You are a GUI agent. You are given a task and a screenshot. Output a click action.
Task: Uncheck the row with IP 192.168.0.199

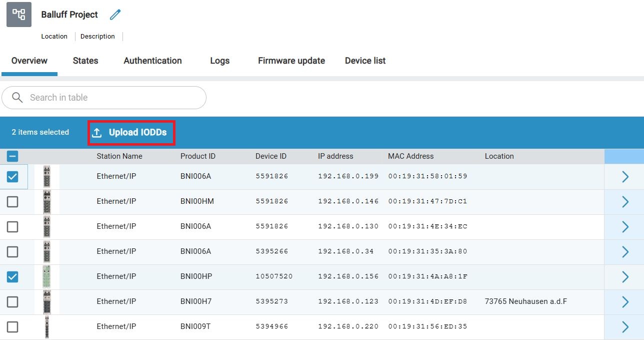[x=12, y=177]
